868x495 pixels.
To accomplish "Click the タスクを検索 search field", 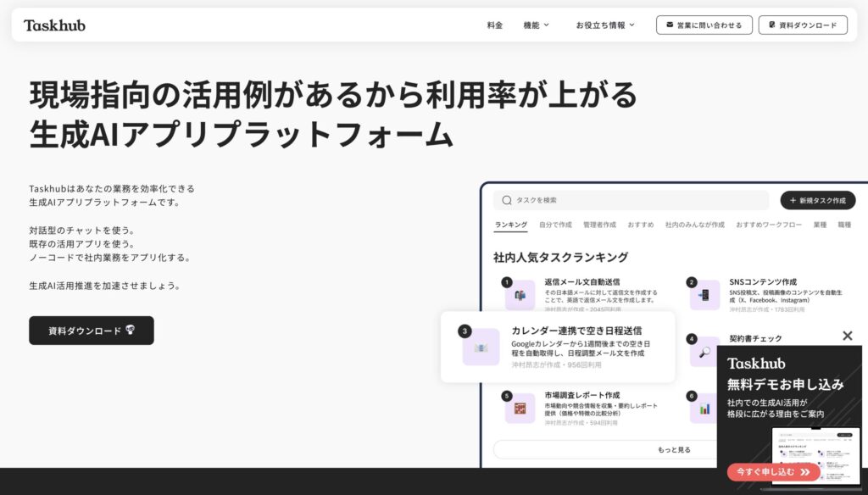I will (x=632, y=200).
